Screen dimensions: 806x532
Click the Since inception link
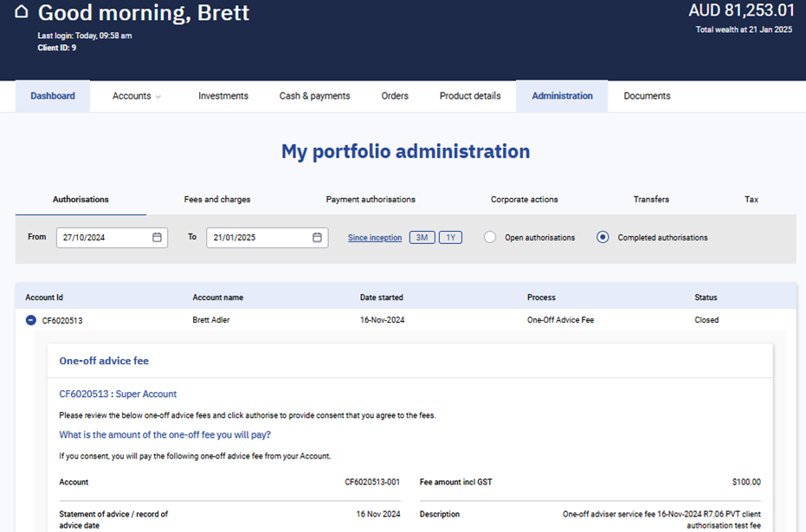click(375, 238)
